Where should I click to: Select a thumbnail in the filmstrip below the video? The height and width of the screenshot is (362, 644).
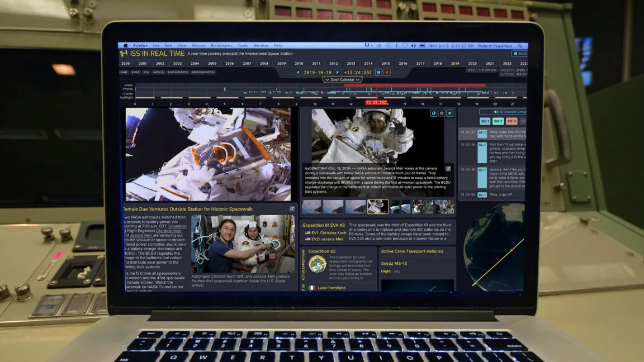(378, 206)
